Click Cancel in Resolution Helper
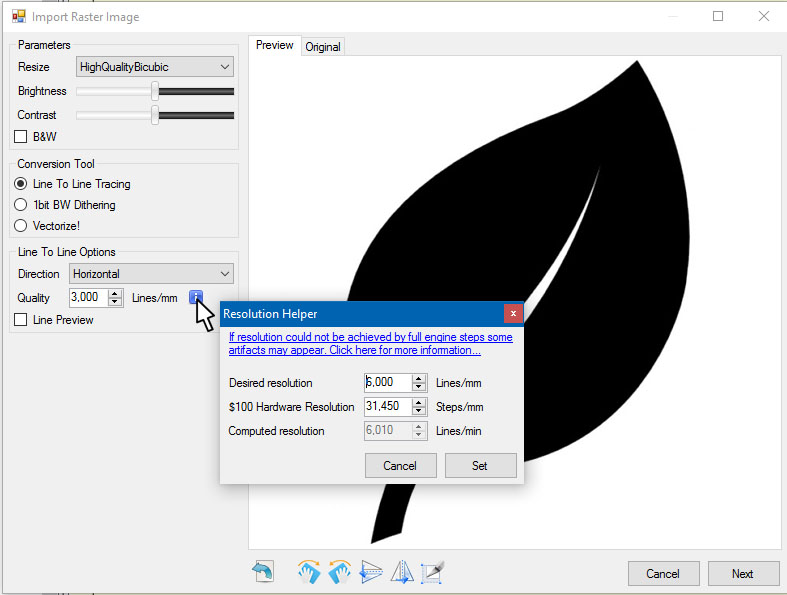 [401, 465]
